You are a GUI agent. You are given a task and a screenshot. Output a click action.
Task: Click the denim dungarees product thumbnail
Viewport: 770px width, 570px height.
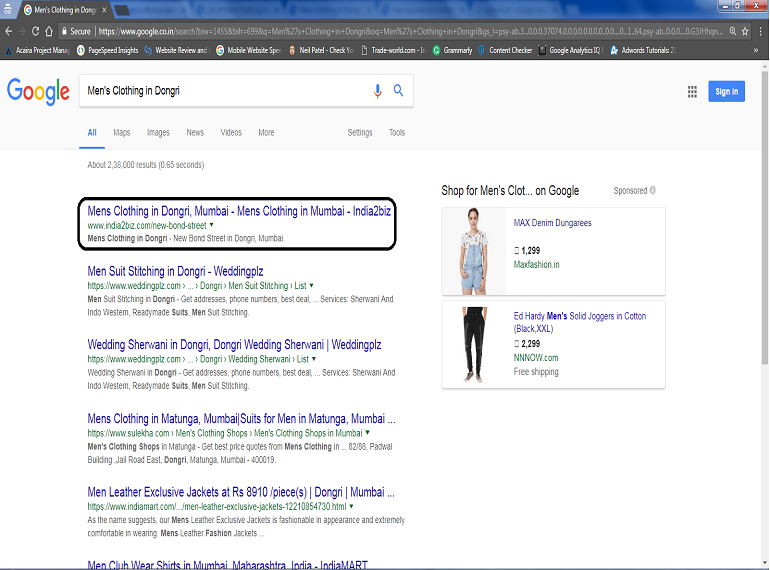473,251
